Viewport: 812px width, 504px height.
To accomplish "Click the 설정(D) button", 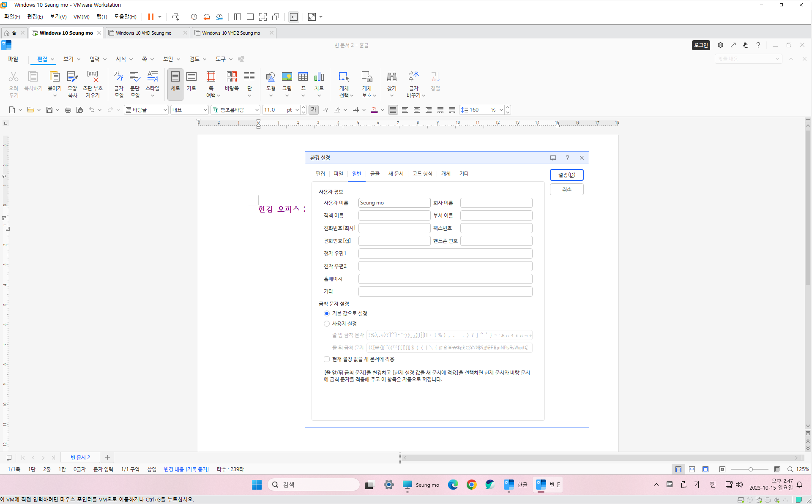I will [566, 175].
